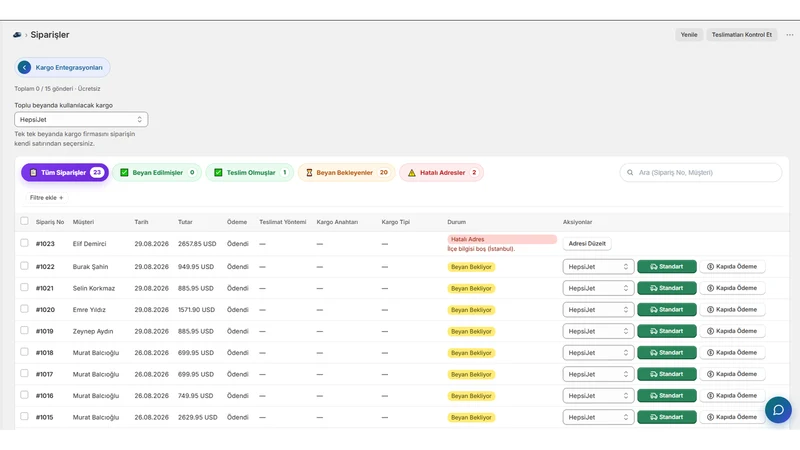Click the green check icon on Teslim Olmuşlar
Viewport: 800px width, 450px height.
pos(218,172)
